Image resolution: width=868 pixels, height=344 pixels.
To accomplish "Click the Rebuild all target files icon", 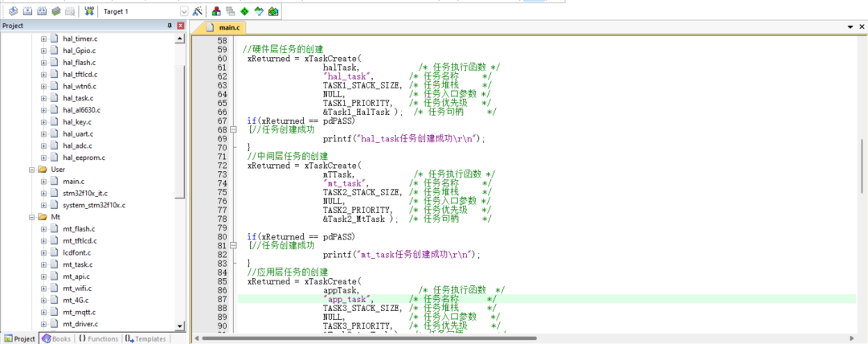I will click(x=42, y=11).
